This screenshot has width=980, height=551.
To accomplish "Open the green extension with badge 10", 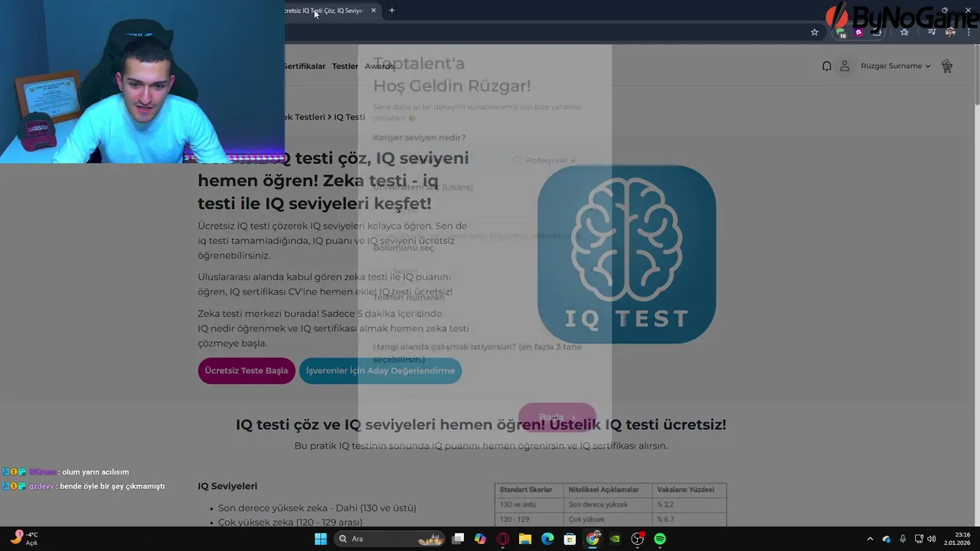I will [x=841, y=33].
